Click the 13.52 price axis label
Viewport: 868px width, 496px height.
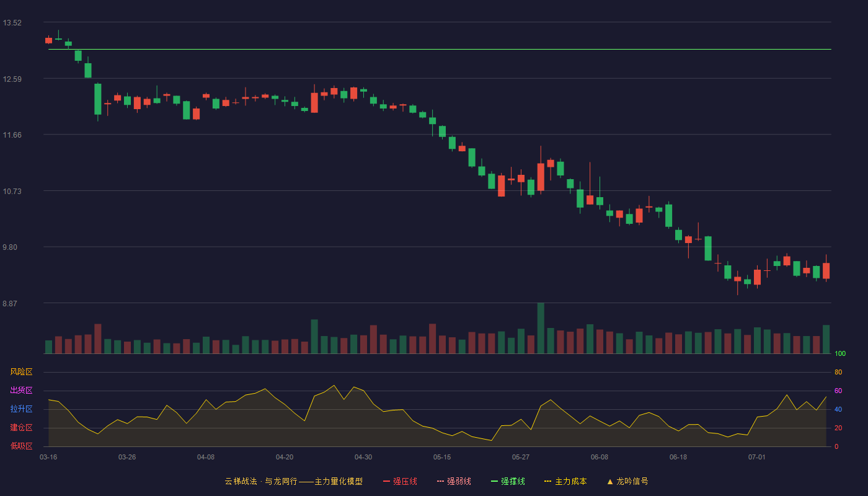(12, 23)
